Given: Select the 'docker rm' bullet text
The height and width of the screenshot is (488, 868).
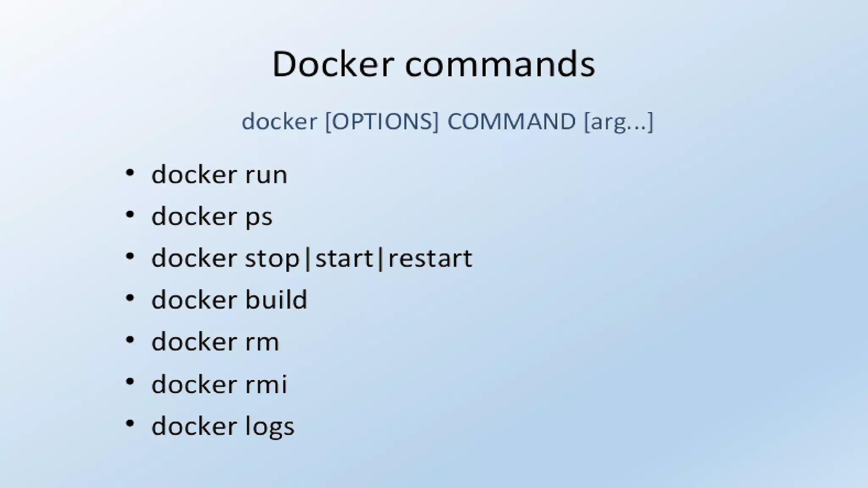Looking at the screenshot, I should 215,341.
